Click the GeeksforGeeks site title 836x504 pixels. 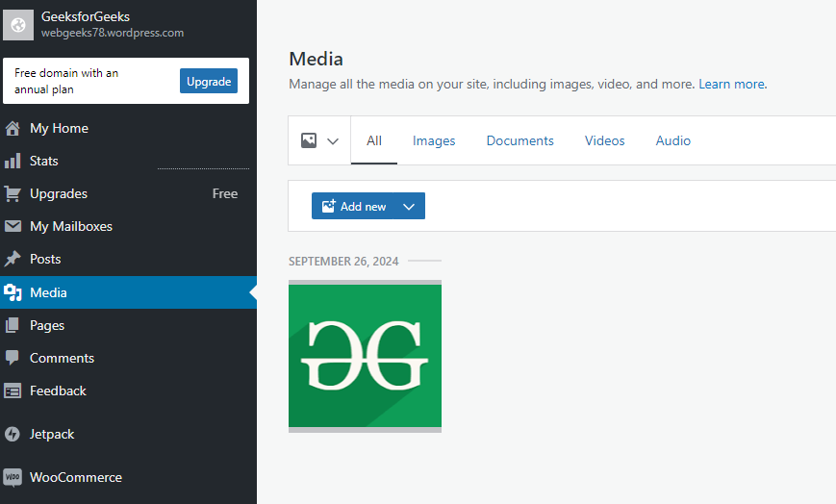[x=86, y=16]
